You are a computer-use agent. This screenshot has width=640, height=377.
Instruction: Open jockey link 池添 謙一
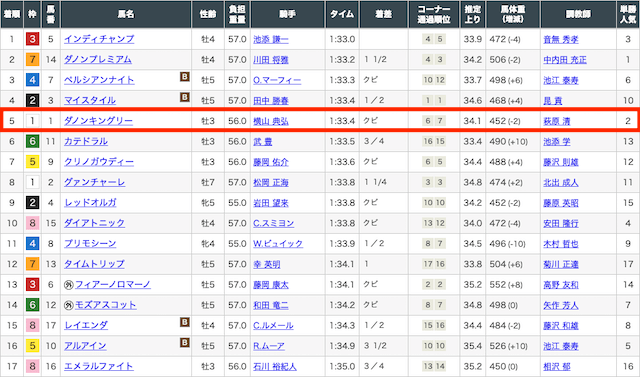click(x=271, y=40)
